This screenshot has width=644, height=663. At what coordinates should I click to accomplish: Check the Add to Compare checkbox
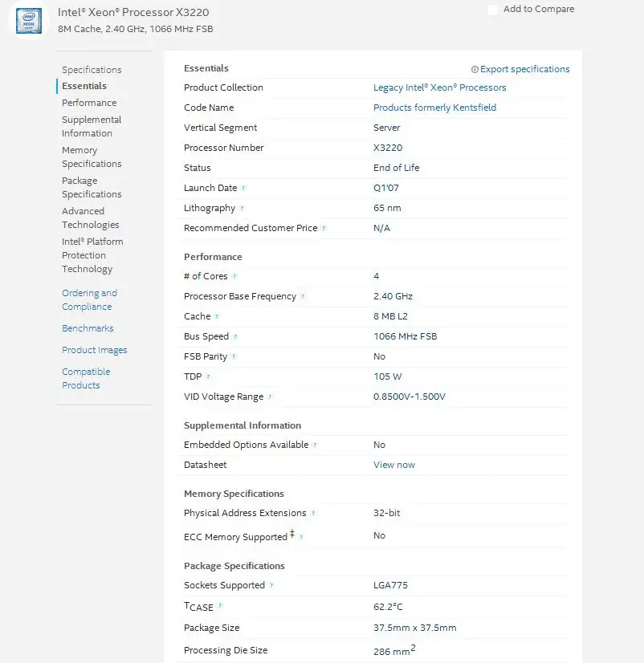point(493,10)
